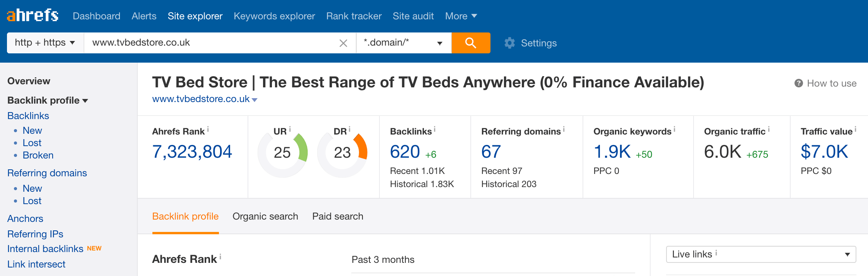
Task: Click the Ahrefs Rank value 7,323,804
Action: (x=192, y=152)
